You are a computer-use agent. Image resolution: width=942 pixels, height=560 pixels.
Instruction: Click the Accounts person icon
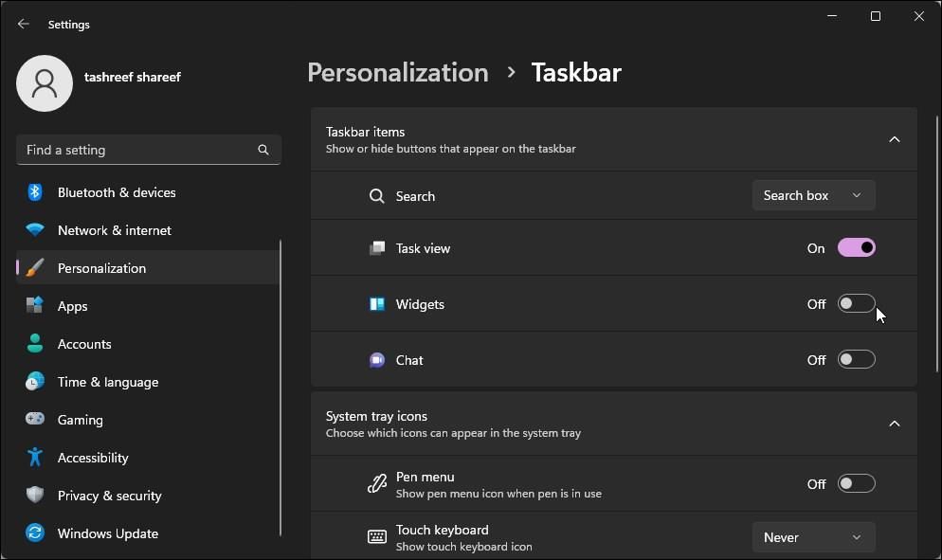tap(35, 343)
